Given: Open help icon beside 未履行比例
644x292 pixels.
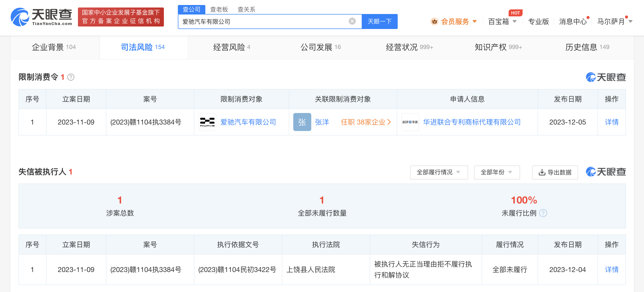Looking at the screenshot, I should [x=543, y=213].
